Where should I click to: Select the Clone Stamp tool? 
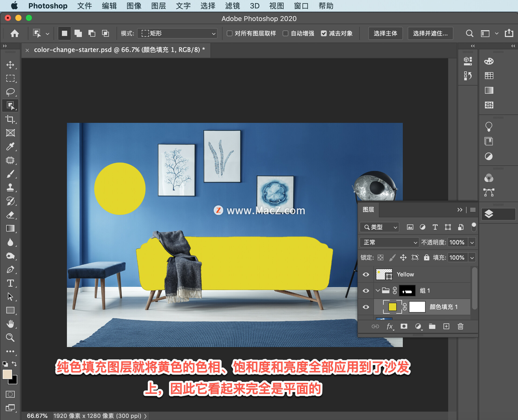(10, 187)
